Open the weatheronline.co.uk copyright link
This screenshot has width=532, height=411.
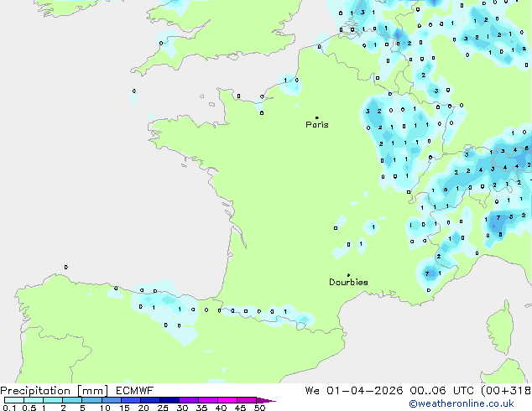click(462, 403)
